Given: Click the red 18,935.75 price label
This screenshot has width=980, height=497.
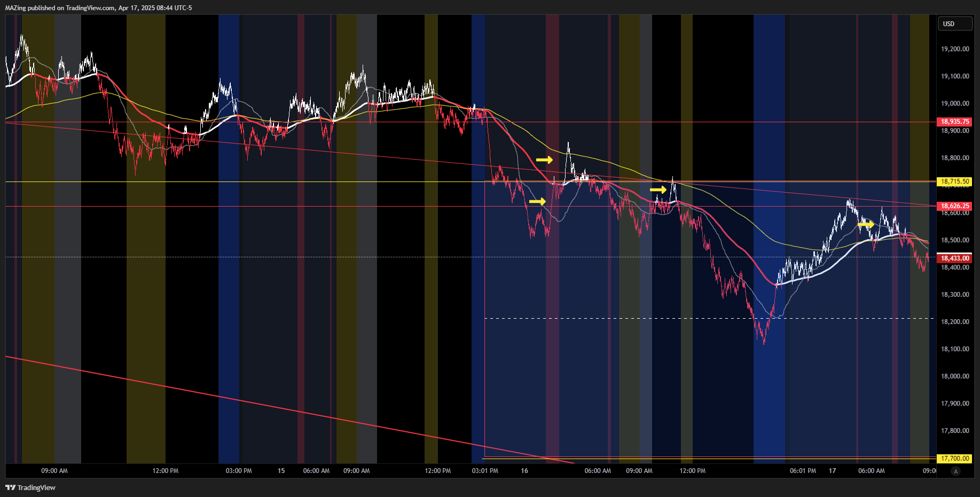Looking at the screenshot, I should (955, 122).
